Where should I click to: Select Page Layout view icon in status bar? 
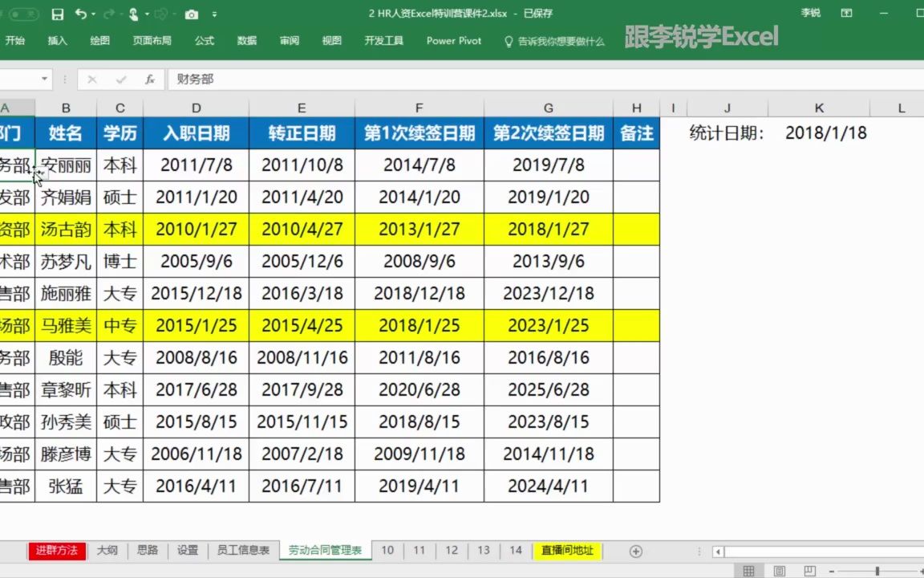coord(779,570)
